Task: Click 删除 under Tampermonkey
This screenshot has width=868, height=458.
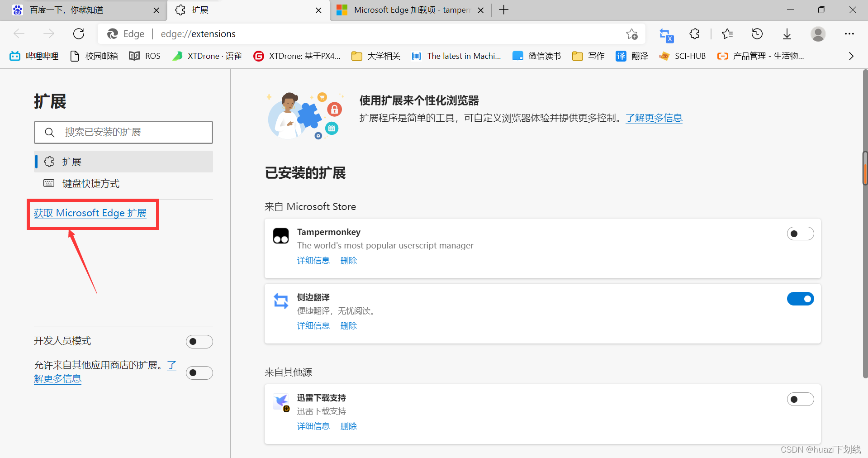Action: [348, 260]
